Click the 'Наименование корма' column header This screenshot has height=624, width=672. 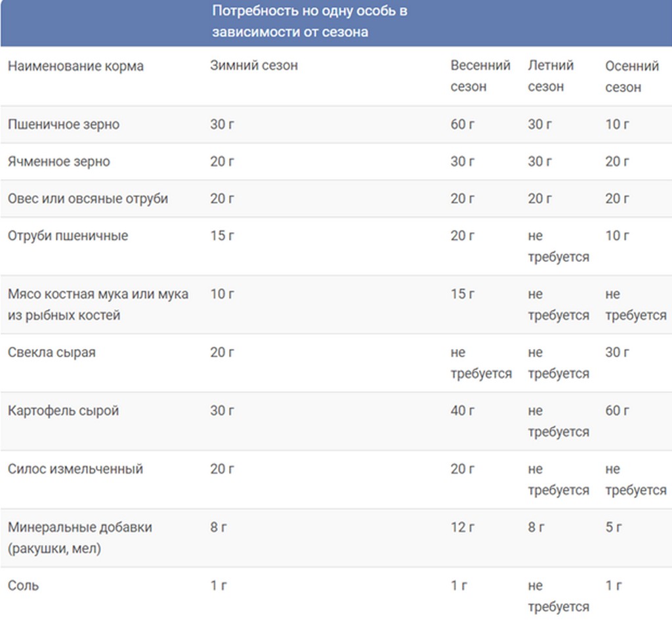(x=75, y=66)
